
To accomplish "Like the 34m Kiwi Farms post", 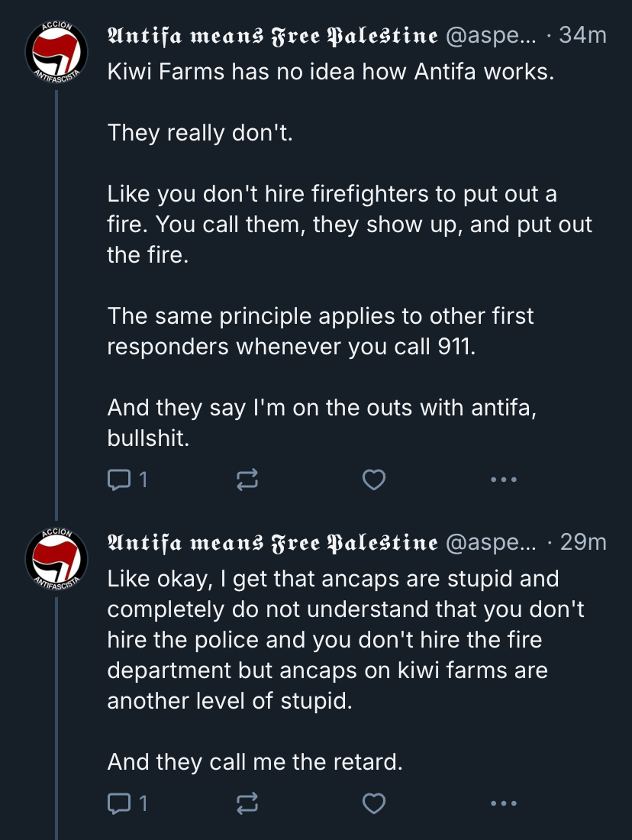I will click(x=374, y=480).
